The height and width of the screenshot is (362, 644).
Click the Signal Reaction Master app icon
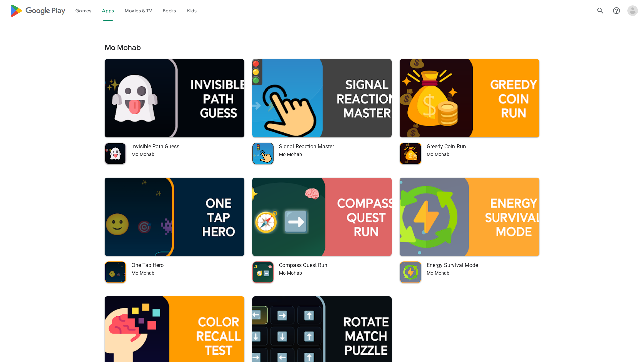click(263, 154)
